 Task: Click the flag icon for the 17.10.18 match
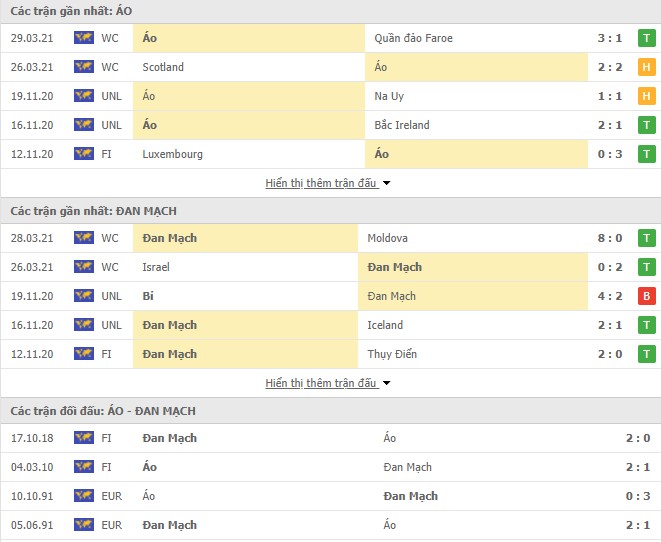(x=83, y=438)
